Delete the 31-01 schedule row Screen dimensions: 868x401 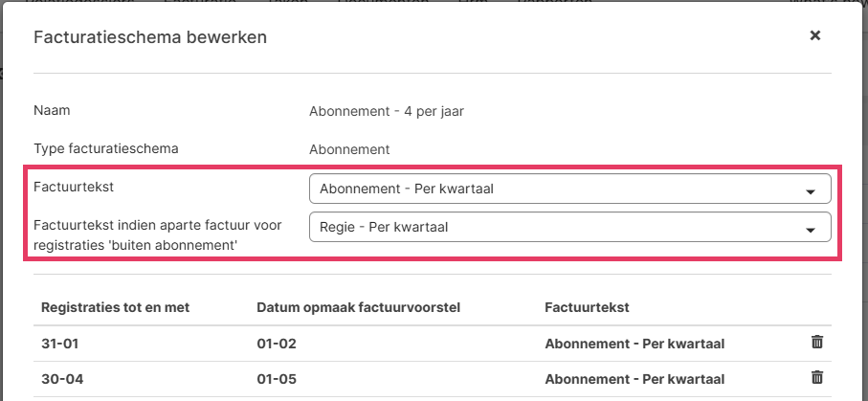coord(816,342)
